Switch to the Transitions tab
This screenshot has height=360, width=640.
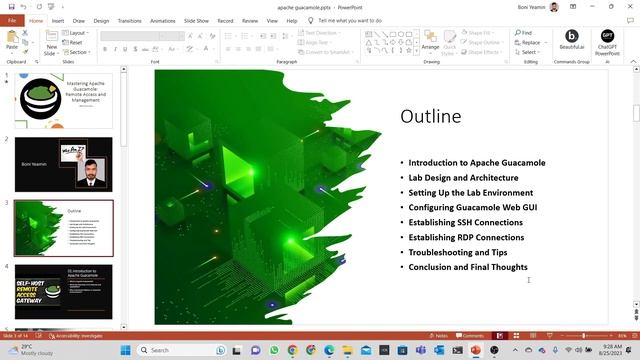129,21
